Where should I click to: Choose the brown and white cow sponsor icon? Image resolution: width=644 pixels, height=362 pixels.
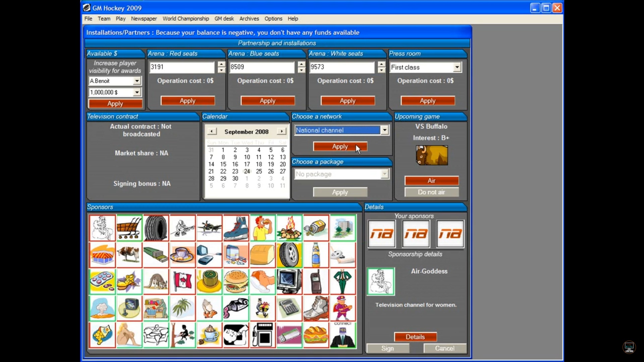[x=129, y=255]
